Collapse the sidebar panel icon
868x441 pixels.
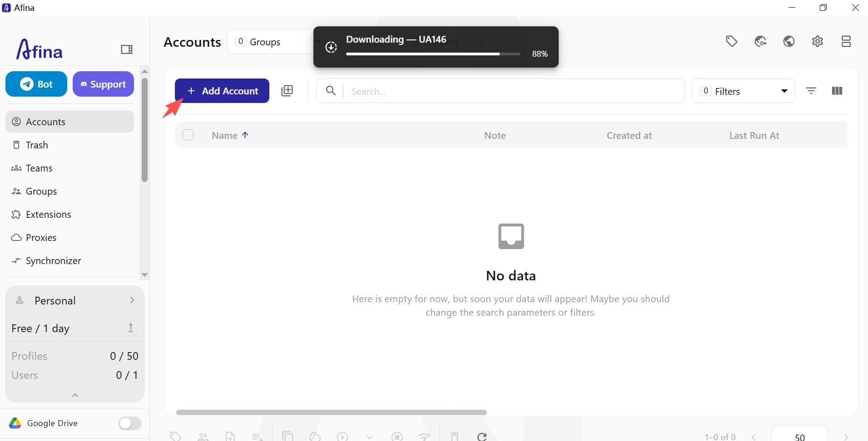(x=127, y=49)
